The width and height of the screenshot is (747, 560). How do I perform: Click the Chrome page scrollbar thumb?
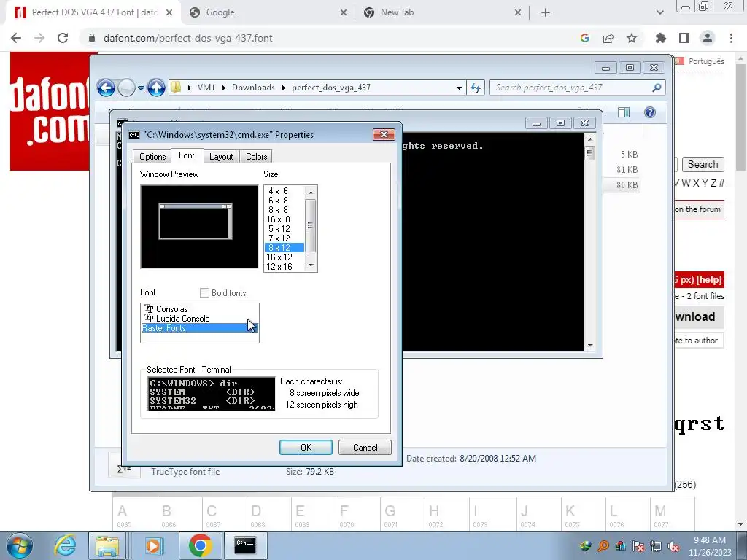click(x=741, y=117)
